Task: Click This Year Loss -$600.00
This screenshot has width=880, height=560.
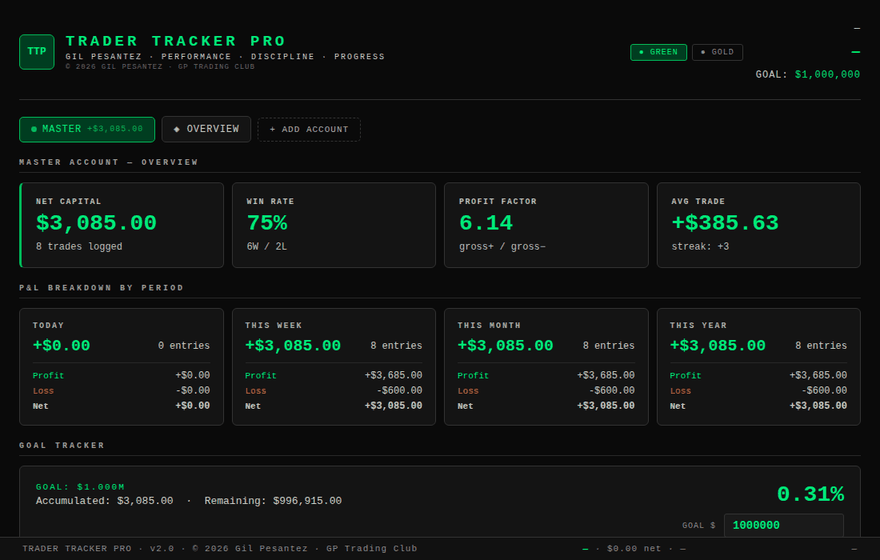Action: 824,391
